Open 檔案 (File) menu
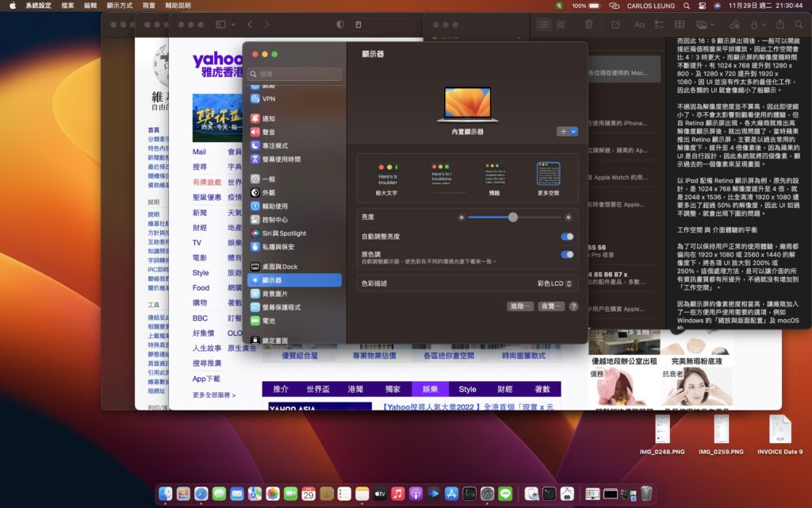The image size is (812, 508). coord(68,6)
